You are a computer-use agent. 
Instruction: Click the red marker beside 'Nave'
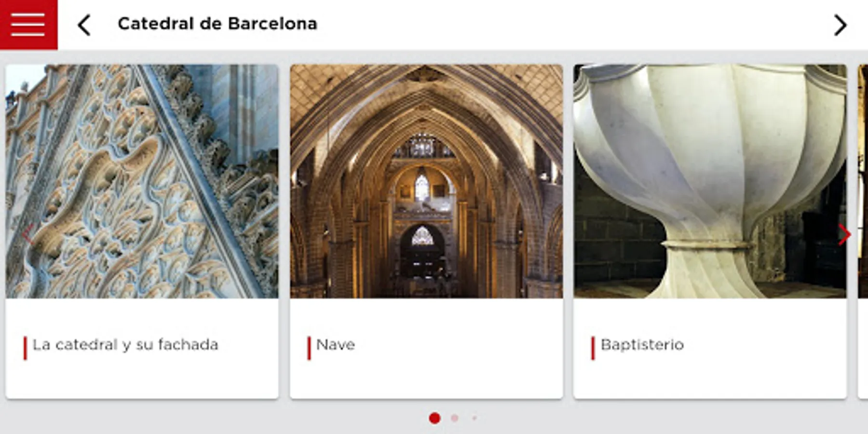309,348
